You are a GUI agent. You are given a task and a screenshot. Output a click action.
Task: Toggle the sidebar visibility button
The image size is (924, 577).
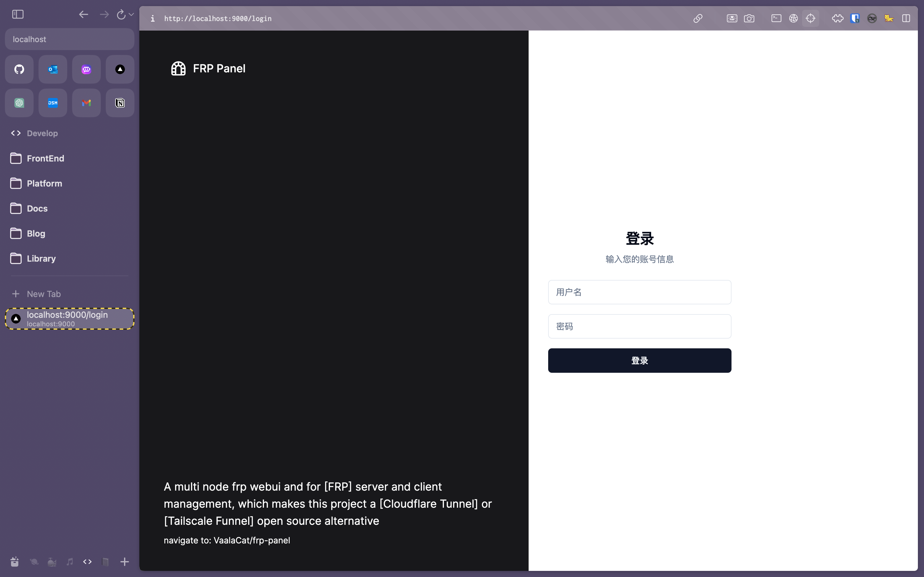click(x=18, y=15)
